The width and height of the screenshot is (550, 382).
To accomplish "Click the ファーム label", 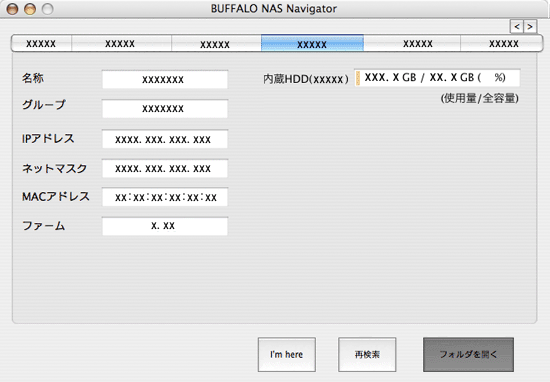I will (43, 226).
